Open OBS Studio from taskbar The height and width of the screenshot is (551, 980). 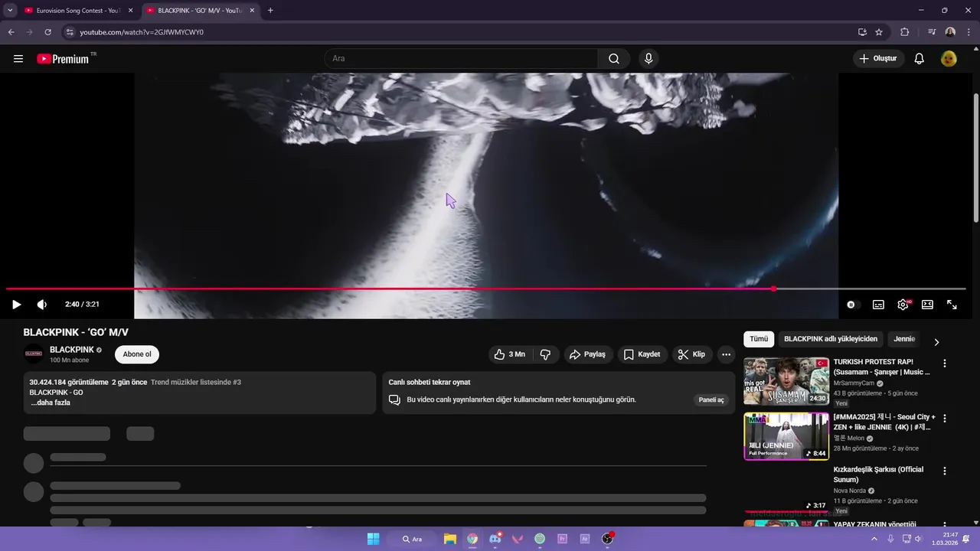(607, 539)
